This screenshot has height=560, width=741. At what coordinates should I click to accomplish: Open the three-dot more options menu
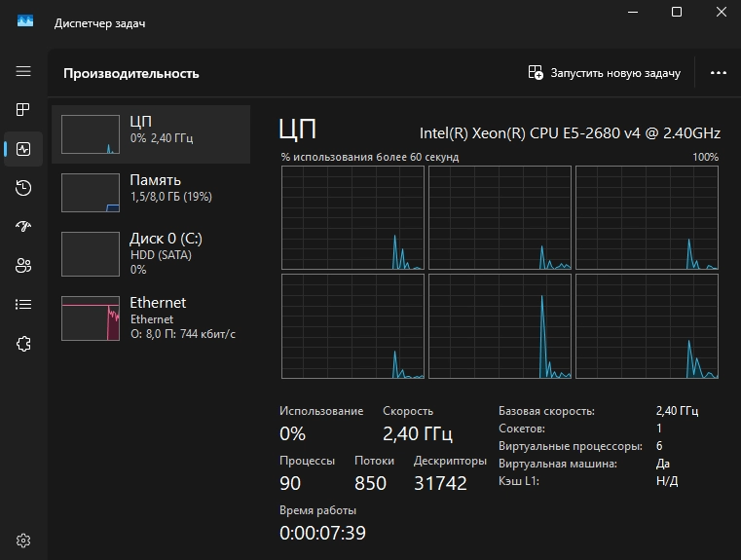(719, 73)
